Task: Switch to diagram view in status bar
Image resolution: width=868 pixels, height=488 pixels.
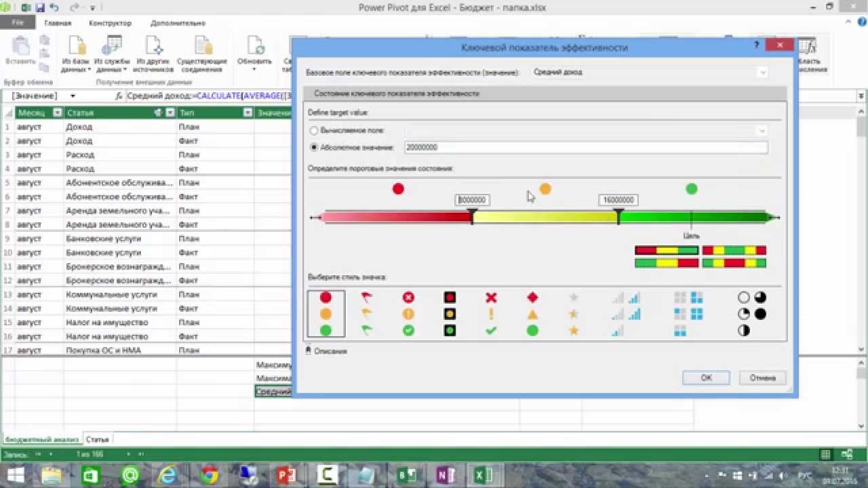Action: point(847,455)
